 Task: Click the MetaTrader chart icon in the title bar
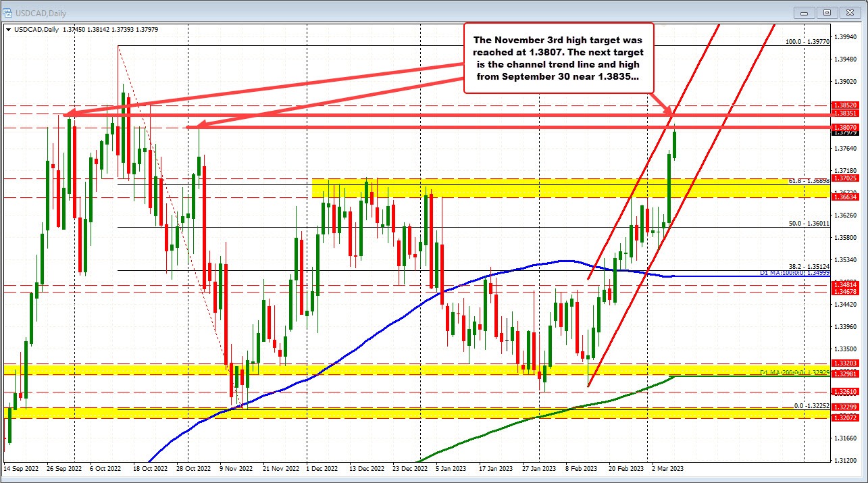click(x=8, y=12)
